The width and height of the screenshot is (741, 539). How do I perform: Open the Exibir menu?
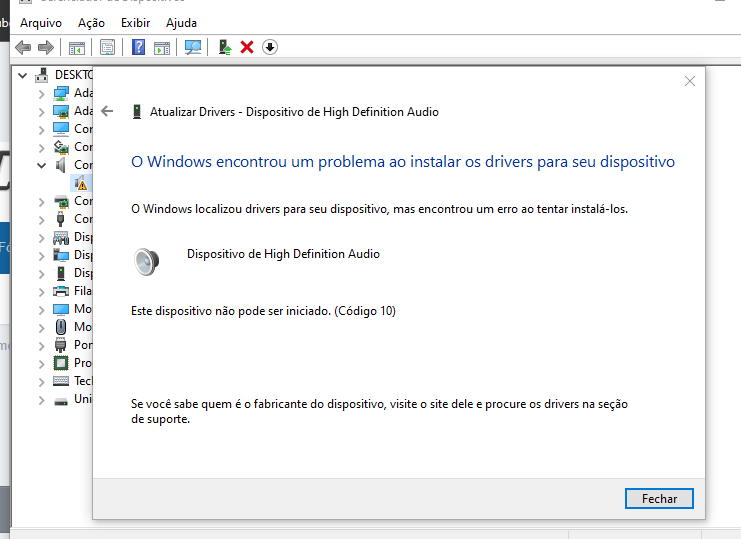coord(135,23)
